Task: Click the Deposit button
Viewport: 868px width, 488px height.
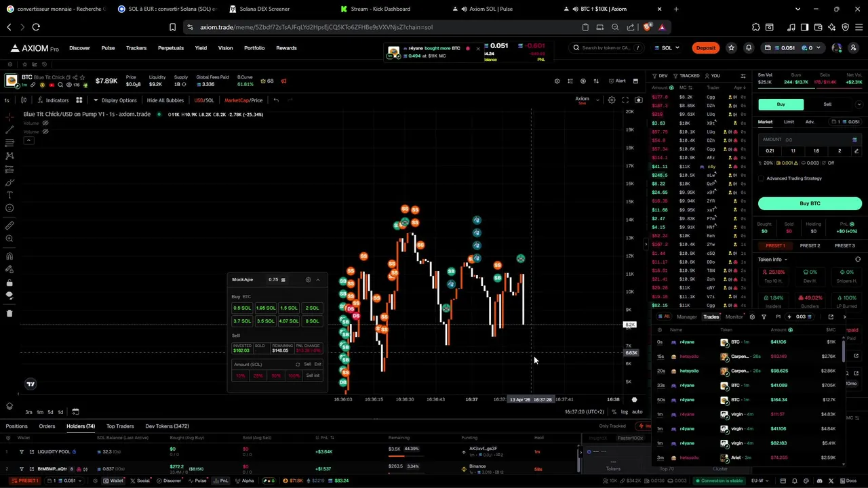Action: tap(705, 48)
